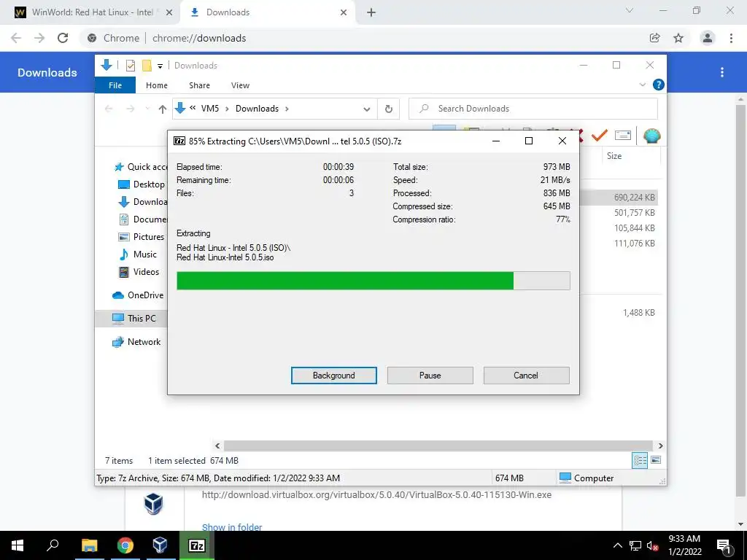
Task: Open Chrome profile avatar
Action: [x=708, y=38]
